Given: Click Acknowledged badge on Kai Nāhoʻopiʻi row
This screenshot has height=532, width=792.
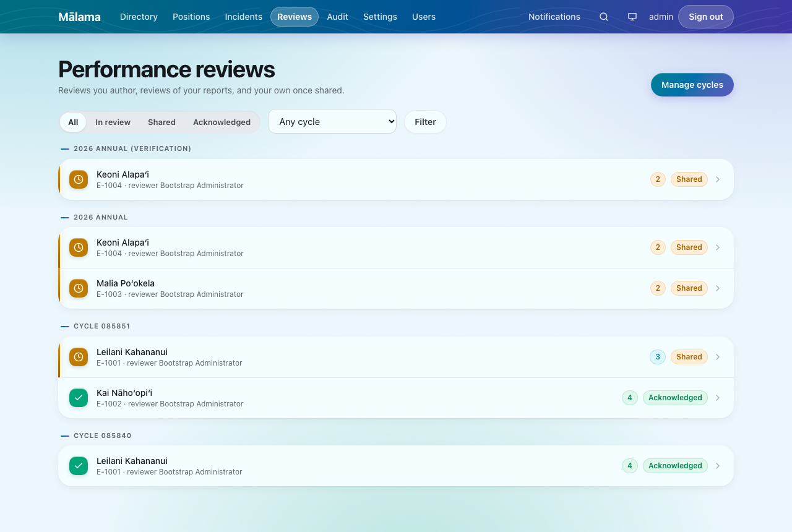Looking at the screenshot, I should click(x=675, y=398).
